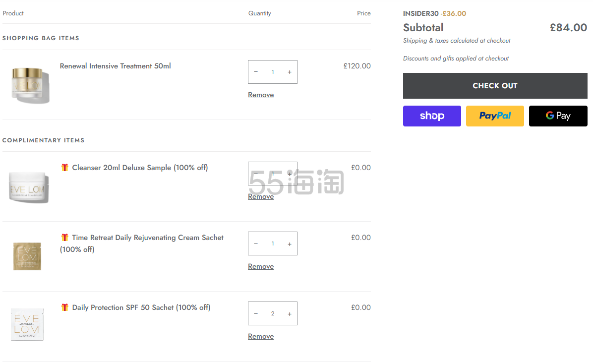The height and width of the screenshot is (364, 593).
Task: Click the Renewal Intensive Treatment 50ml title
Action: click(116, 66)
